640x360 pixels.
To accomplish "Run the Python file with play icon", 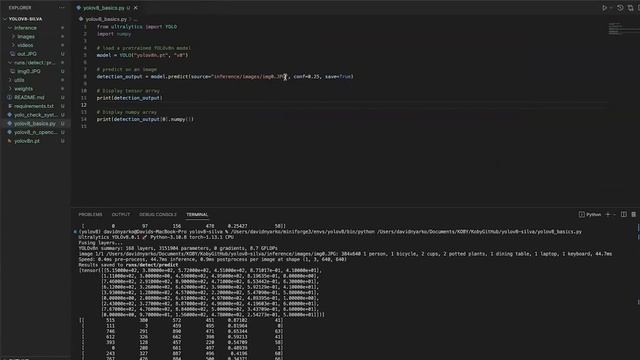I will click(x=604, y=8).
